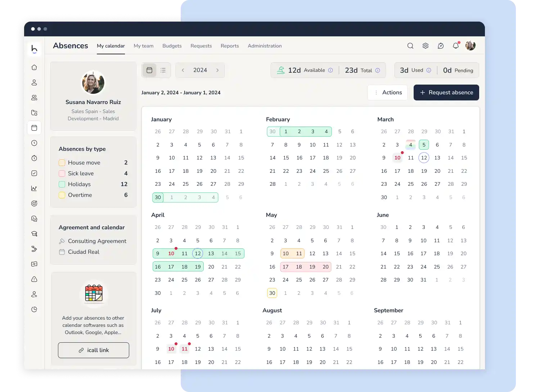Open the workflow nodes sidebar icon
Image resolution: width=540 pixels, height=392 pixels.
tap(34, 249)
